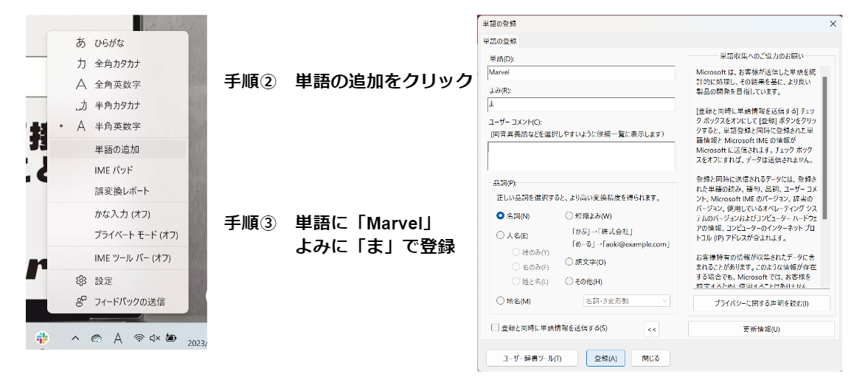The width and height of the screenshot is (868, 388).
Task: Click the OneDrive cloud tray icon
Action: click(x=97, y=339)
